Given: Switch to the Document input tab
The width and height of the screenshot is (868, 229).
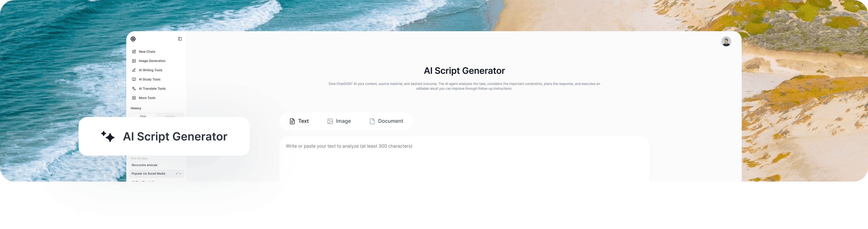Looking at the screenshot, I should 386,121.
